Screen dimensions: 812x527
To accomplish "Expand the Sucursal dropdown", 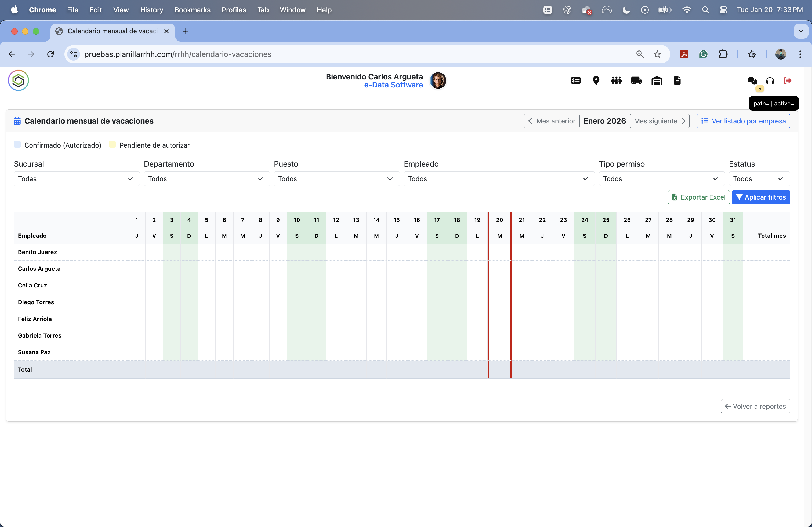I will [77, 179].
